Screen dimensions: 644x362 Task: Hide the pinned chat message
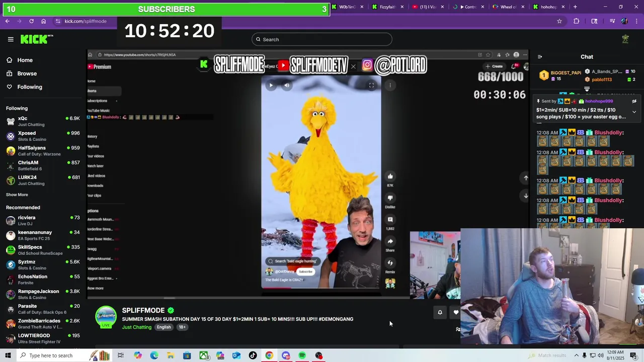tap(634, 101)
